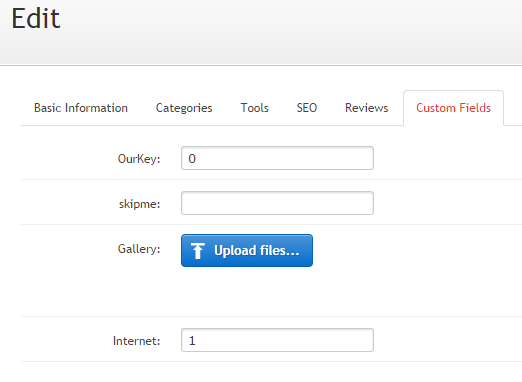Click the value 1 in Internet field
This screenshot has width=522, height=382.
click(x=192, y=341)
